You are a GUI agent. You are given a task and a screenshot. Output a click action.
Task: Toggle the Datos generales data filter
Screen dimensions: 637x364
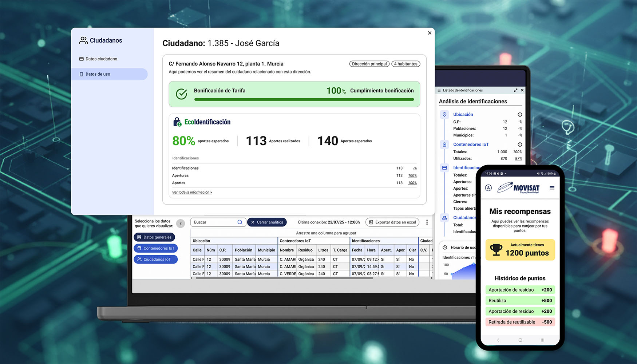pos(154,237)
